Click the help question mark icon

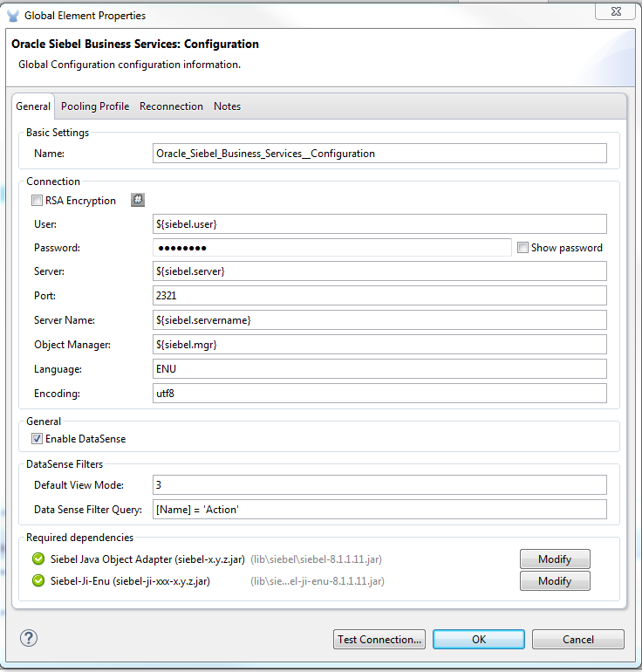click(29, 638)
